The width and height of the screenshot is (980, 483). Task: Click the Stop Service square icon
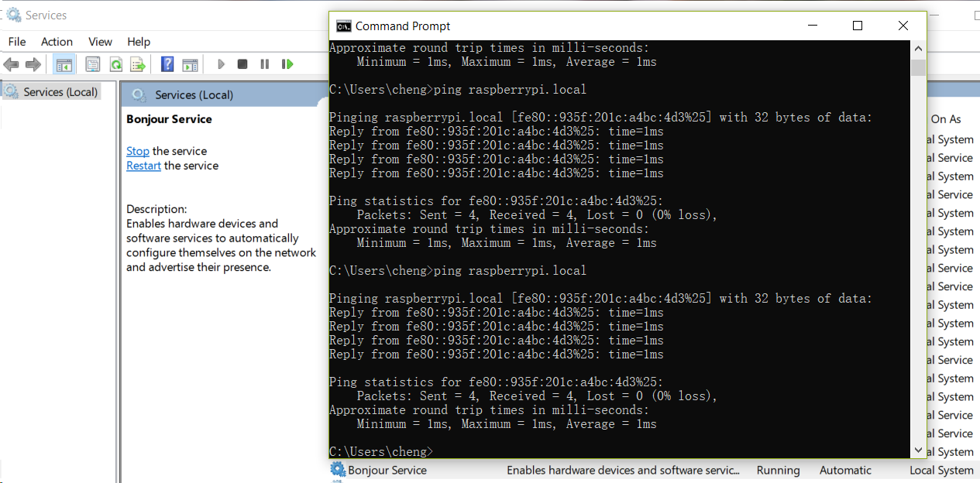point(242,64)
